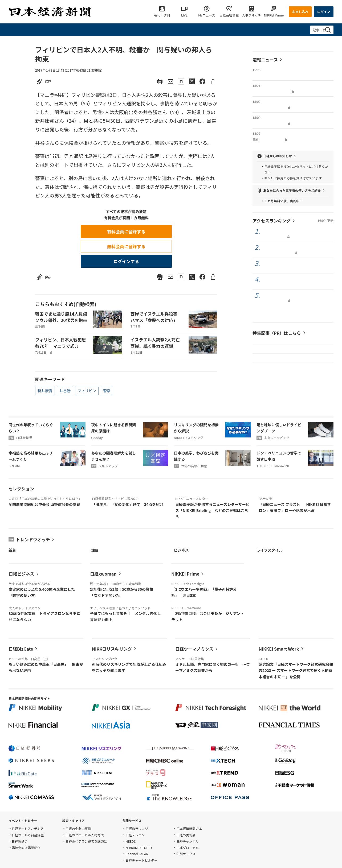Open 韓国でまた通り魔 article thumbnail
342x868 pixels.
click(x=108, y=319)
